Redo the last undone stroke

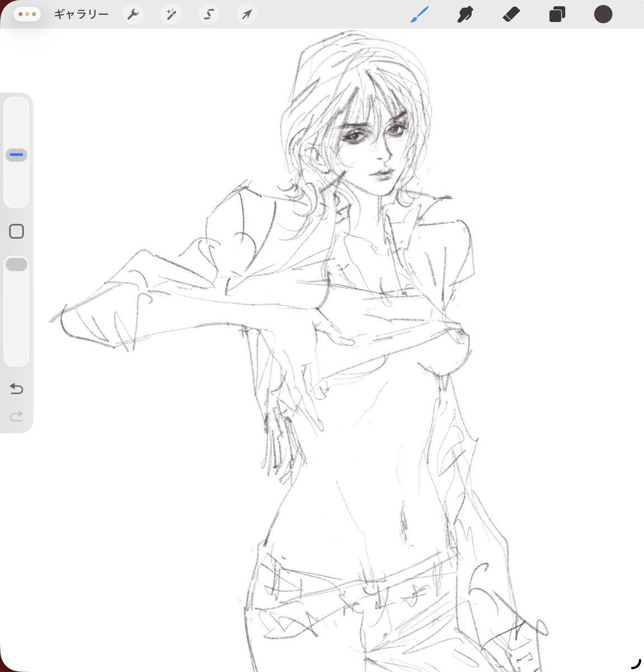pos(16,416)
